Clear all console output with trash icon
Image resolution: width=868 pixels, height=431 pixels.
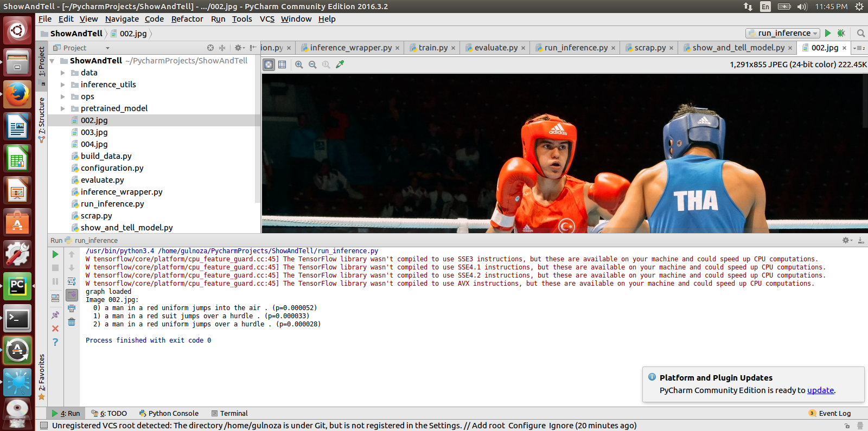[72, 322]
